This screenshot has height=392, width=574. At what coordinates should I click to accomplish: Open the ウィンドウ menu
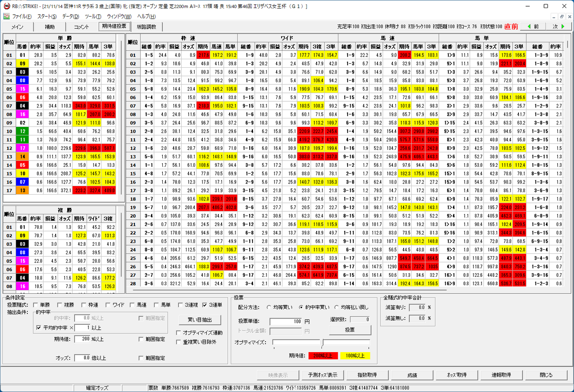[x=119, y=17]
